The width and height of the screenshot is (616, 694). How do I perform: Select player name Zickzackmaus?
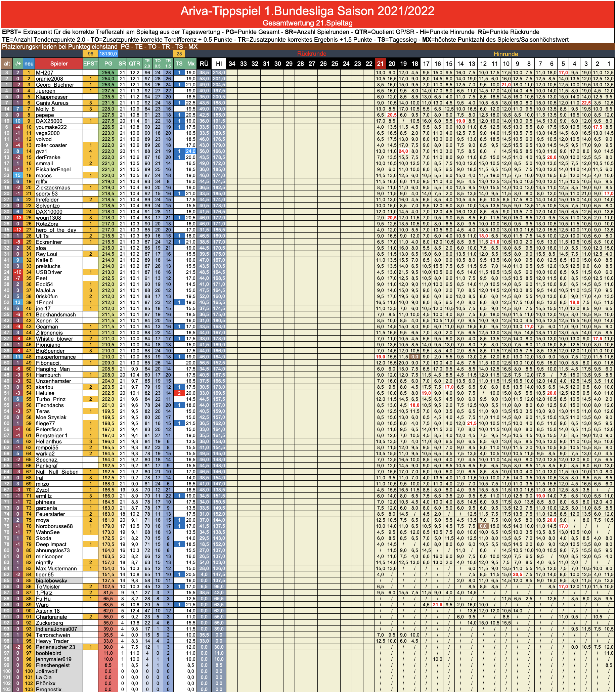tap(53, 187)
